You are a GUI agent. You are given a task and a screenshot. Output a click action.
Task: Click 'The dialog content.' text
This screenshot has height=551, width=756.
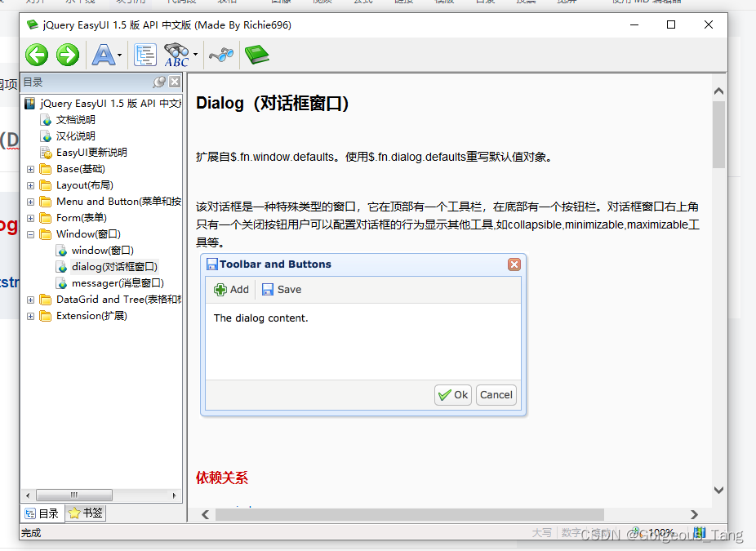260,318
